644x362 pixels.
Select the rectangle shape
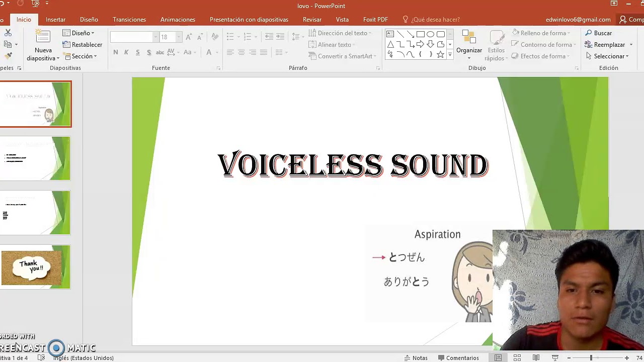click(x=421, y=34)
